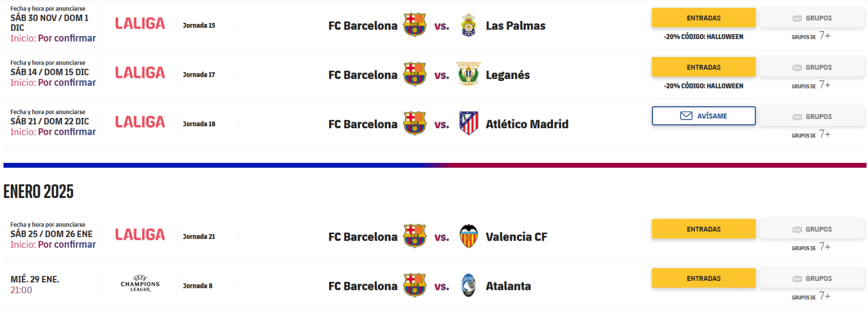
Task: Click ENTRADAS for the Atalanta match
Action: pyautogui.click(x=703, y=278)
